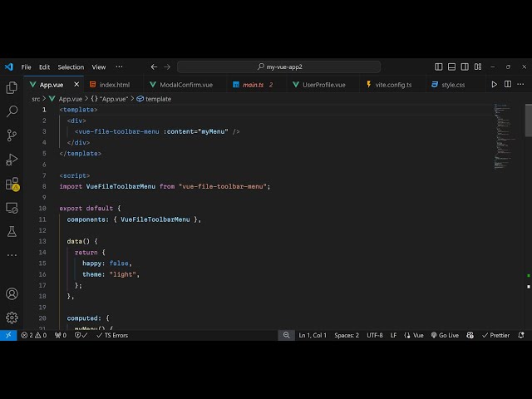Viewport: 532px width, 399px height.
Task: Toggle the primary sidebar layout button
Action: pyautogui.click(x=439, y=66)
